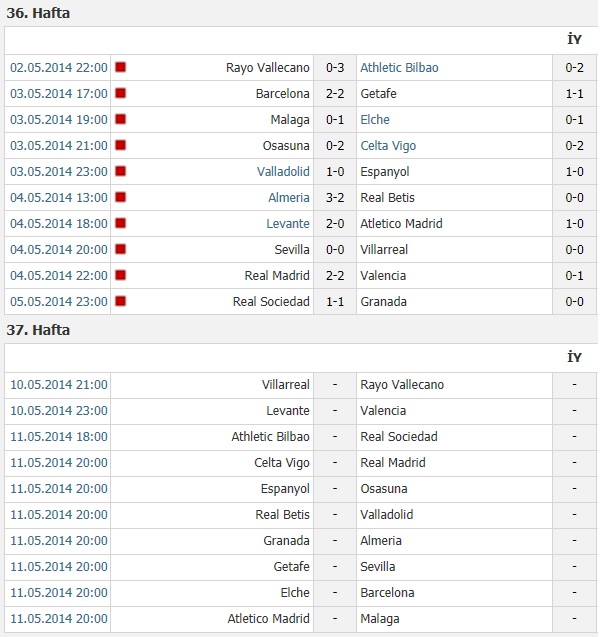This screenshot has height=637, width=600.
Task: Open Levante team link in week 36
Action: [288, 224]
